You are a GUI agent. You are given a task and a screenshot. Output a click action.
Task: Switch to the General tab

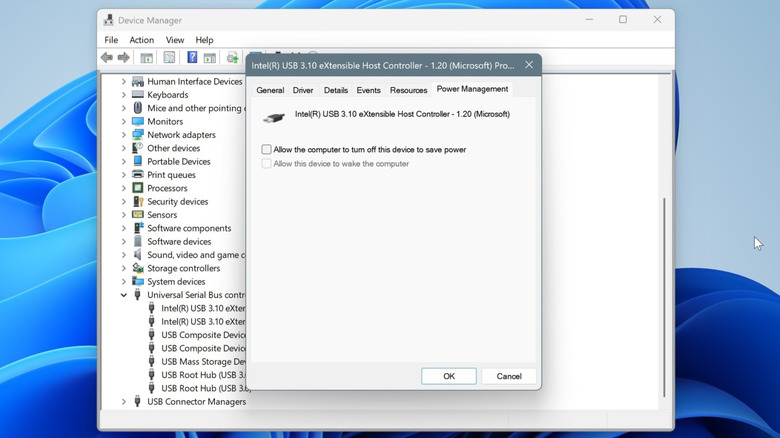click(270, 90)
